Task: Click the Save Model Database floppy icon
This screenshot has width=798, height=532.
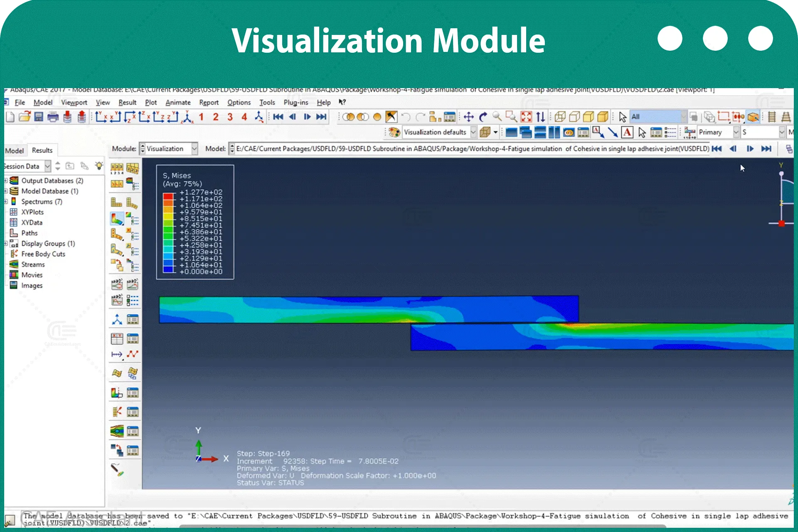Action: pos(39,117)
